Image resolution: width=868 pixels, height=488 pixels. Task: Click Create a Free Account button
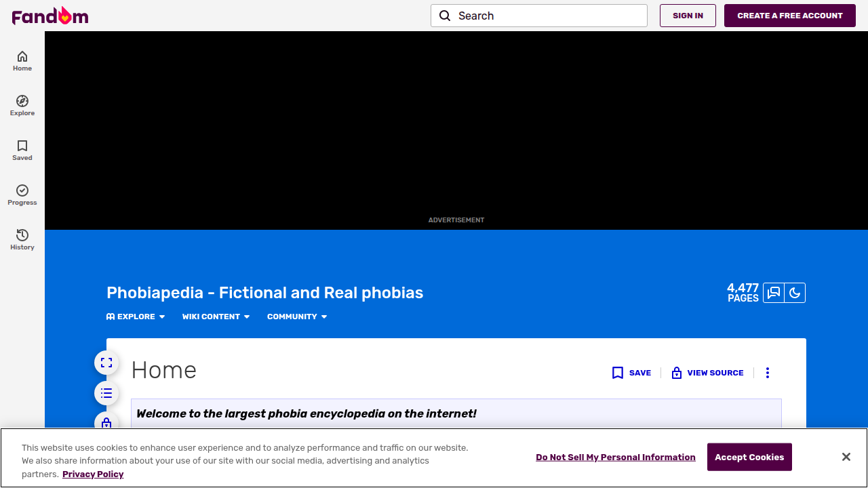[x=790, y=16]
